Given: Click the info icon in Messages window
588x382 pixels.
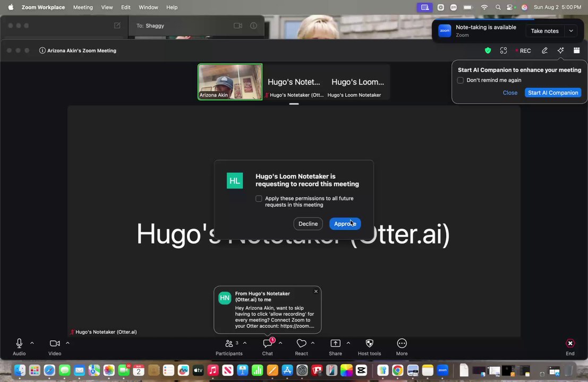Looking at the screenshot, I should 254,26.
